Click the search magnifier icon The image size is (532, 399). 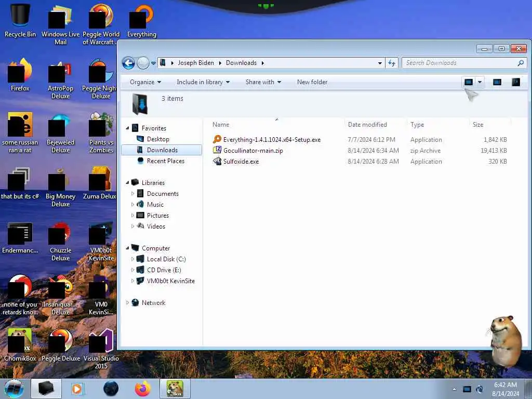(521, 63)
